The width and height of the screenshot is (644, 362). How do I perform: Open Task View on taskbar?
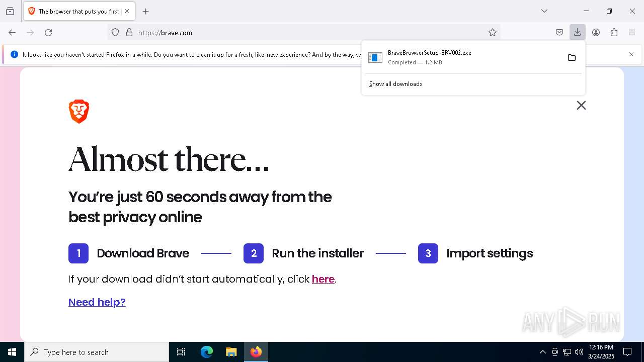click(181, 352)
